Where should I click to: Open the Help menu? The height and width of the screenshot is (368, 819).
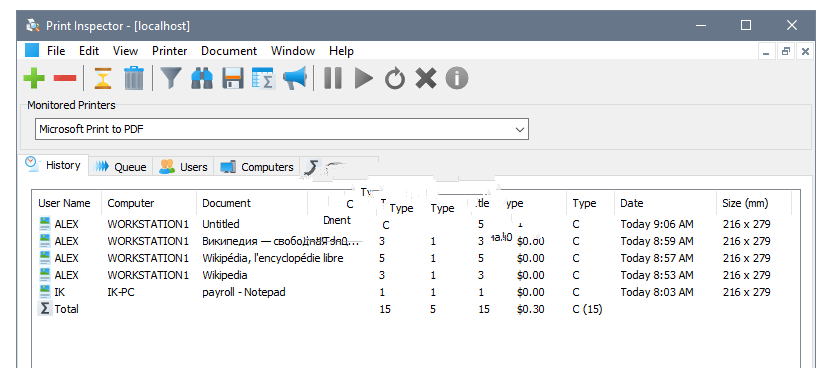pyautogui.click(x=341, y=51)
